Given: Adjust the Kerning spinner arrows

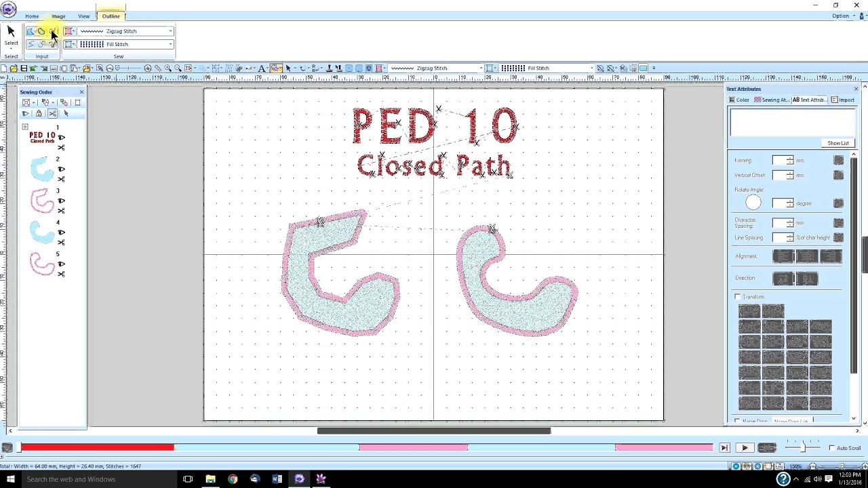Looking at the screenshot, I should pyautogui.click(x=790, y=161).
